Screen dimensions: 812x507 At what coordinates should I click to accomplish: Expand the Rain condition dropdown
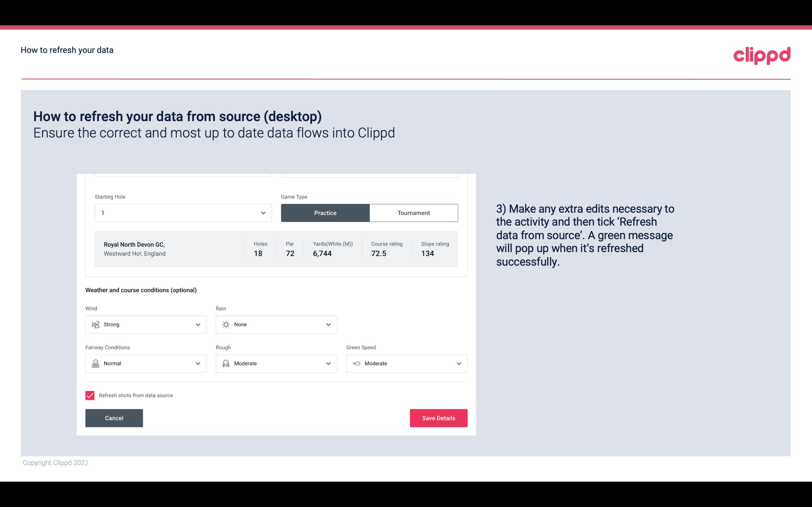tap(327, 324)
